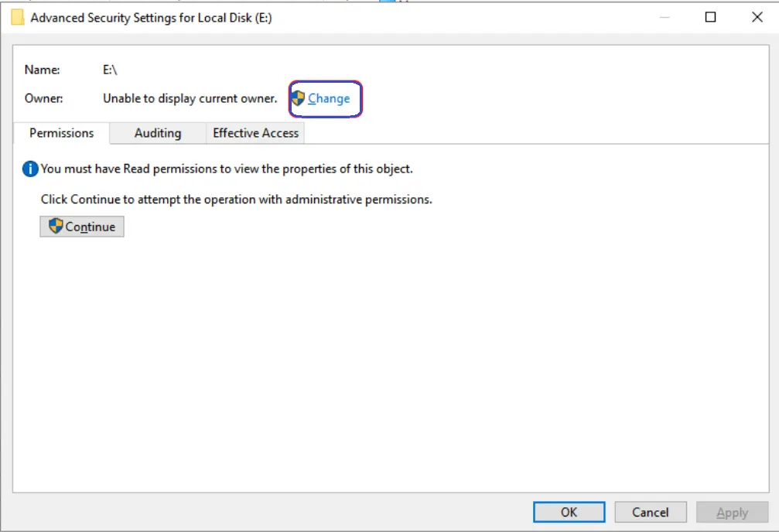Open the Auditing tab
This screenshot has height=532, width=779.
click(158, 133)
